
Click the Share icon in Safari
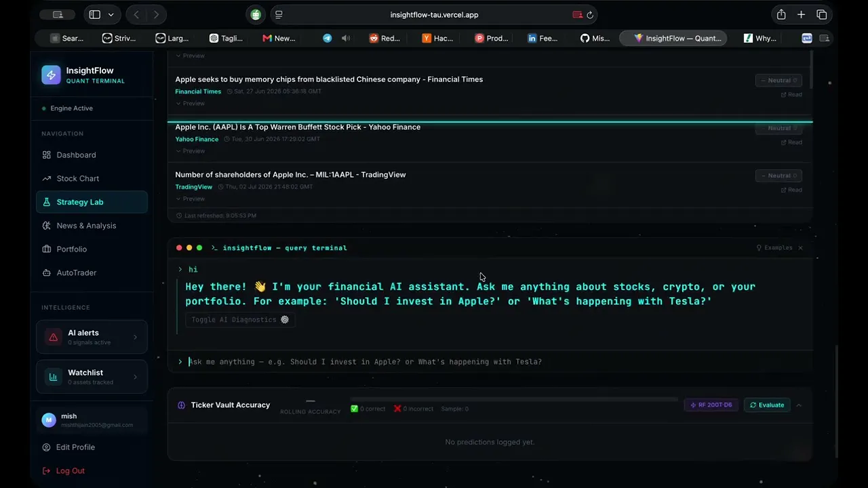(781, 14)
